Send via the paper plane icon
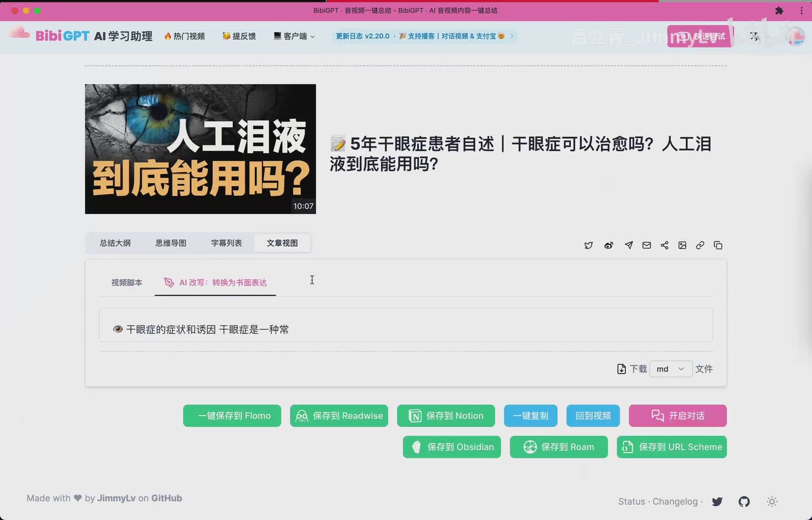The width and height of the screenshot is (812, 520). [629, 246]
